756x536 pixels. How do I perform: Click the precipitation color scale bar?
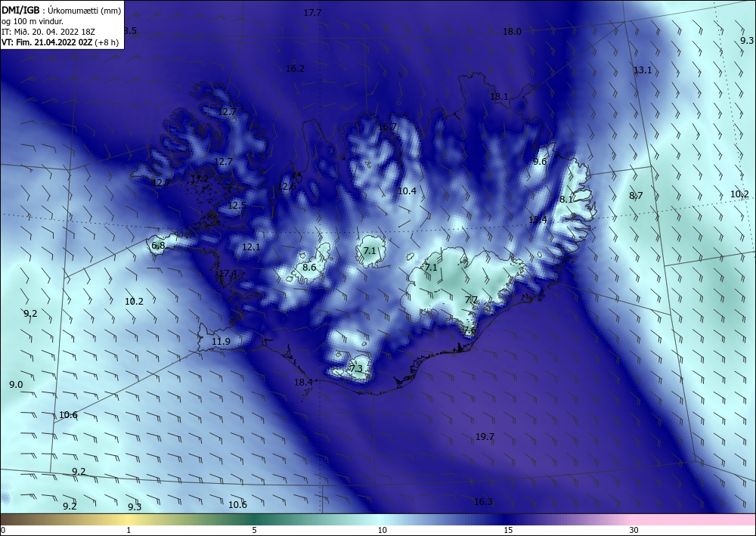(378, 519)
